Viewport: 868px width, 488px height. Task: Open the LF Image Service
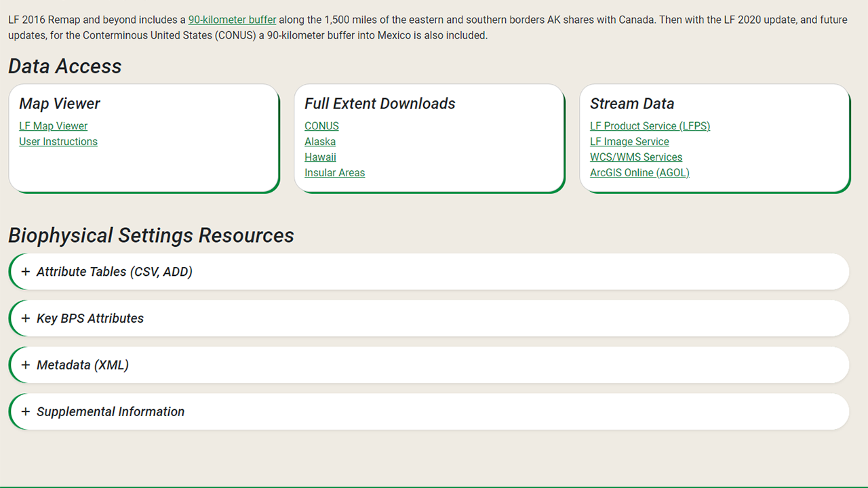(x=629, y=141)
